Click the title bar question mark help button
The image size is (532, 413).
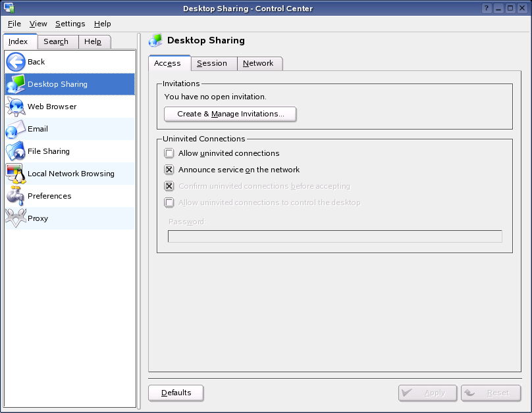(x=487, y=8)
